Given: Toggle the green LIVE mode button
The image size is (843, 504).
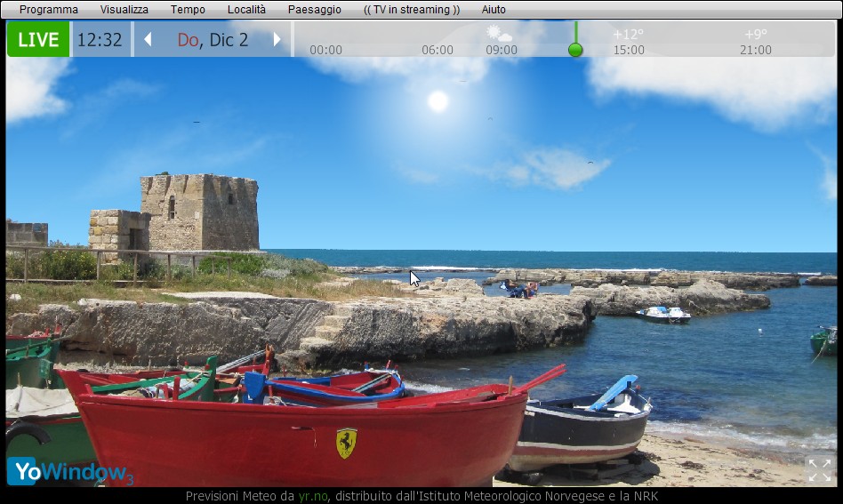Looking at the screenshot, I should click(38, 40).
